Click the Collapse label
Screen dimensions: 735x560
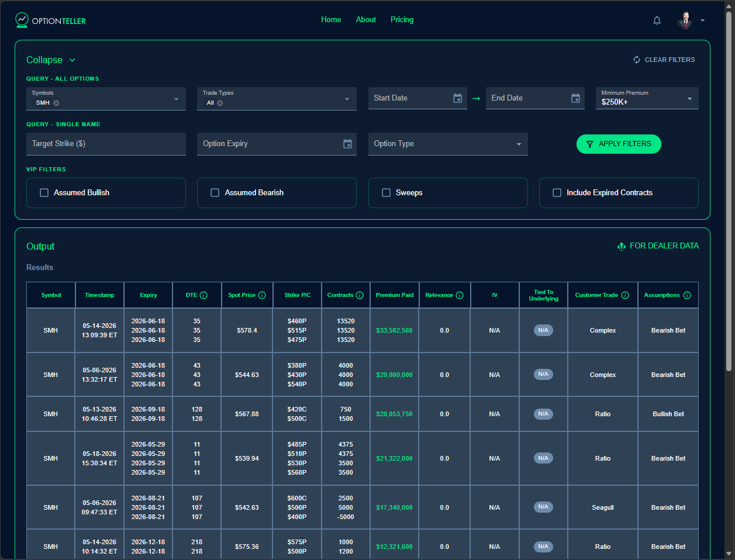point(44,60)
